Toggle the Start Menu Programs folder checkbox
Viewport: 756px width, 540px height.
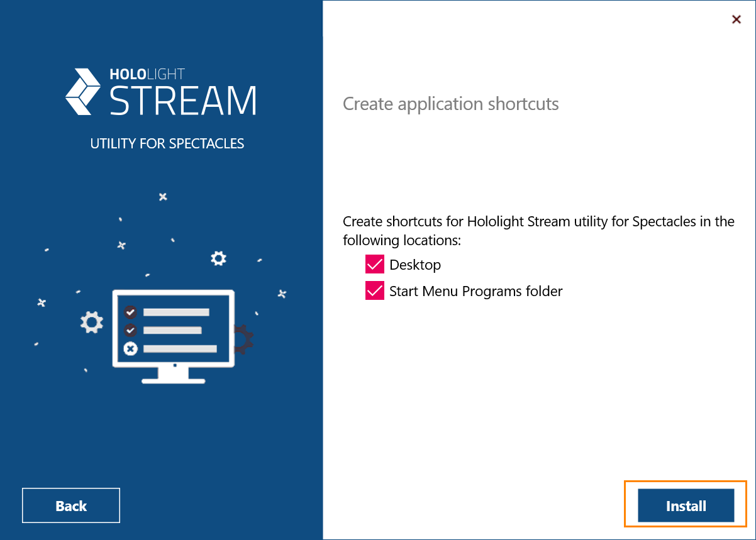coord(375,291)
